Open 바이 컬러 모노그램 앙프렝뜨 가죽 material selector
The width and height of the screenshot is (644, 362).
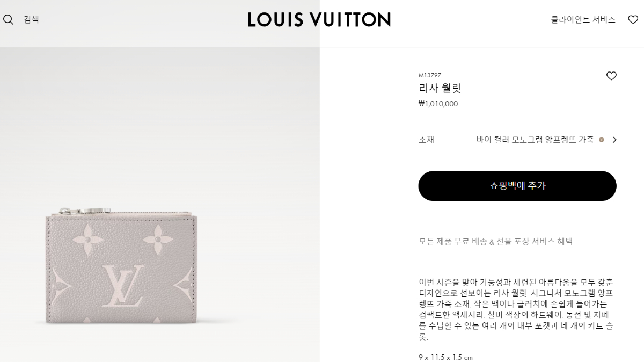535,140
